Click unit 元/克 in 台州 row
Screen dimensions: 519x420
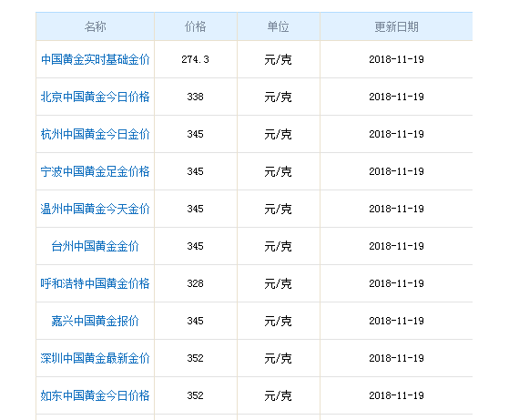(x=279, y=247)
